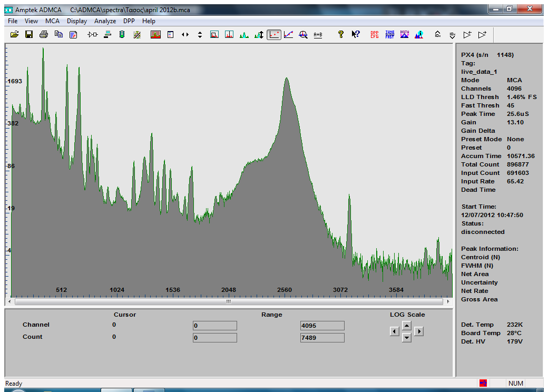Click the DELTA peak mode icon
The width and height of the screenshot is (548, 392).
(404, 34)
